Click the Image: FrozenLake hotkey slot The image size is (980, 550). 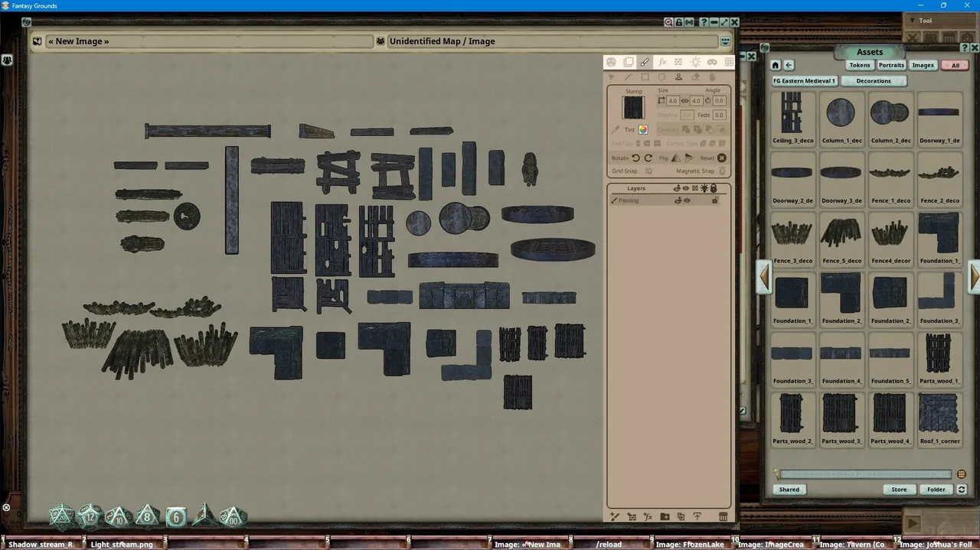[690, 544]
